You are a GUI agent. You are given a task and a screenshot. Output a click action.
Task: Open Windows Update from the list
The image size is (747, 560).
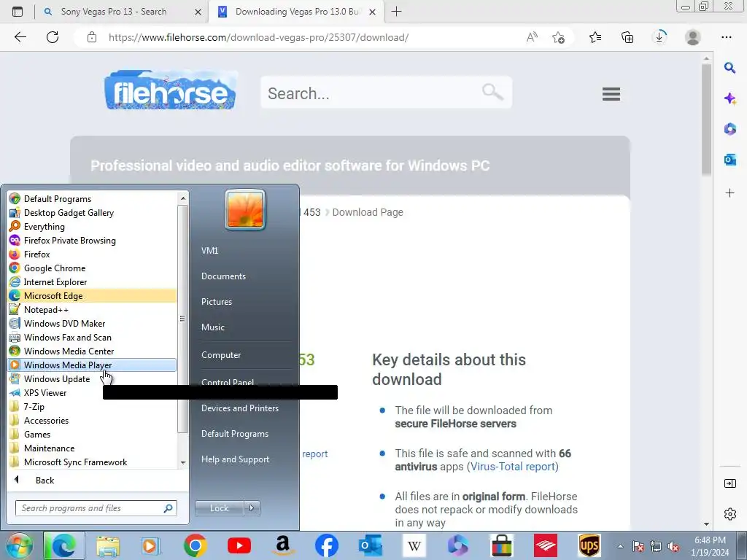[92, 379]
